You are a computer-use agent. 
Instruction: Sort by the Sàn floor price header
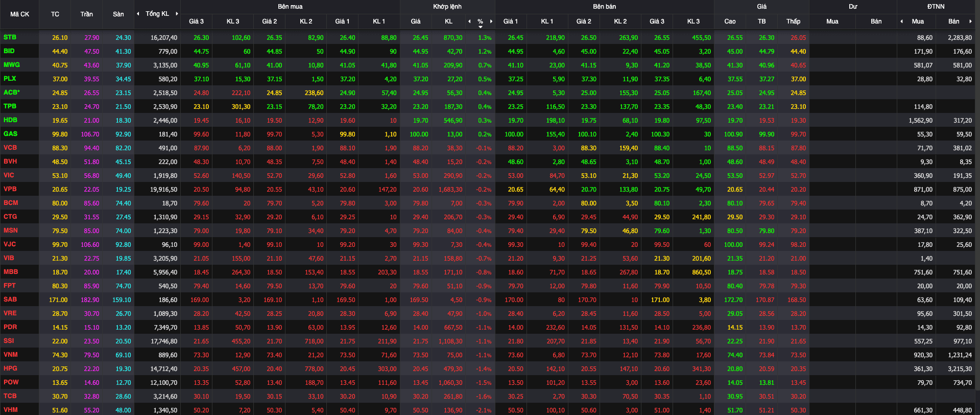(x=118, y=14)
